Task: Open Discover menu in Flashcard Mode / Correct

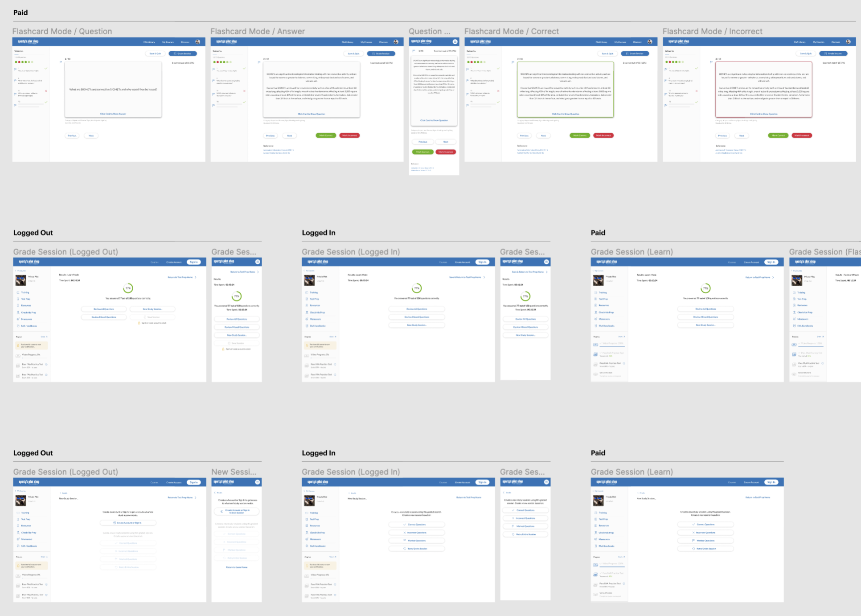Action: [x=637, y=42]
